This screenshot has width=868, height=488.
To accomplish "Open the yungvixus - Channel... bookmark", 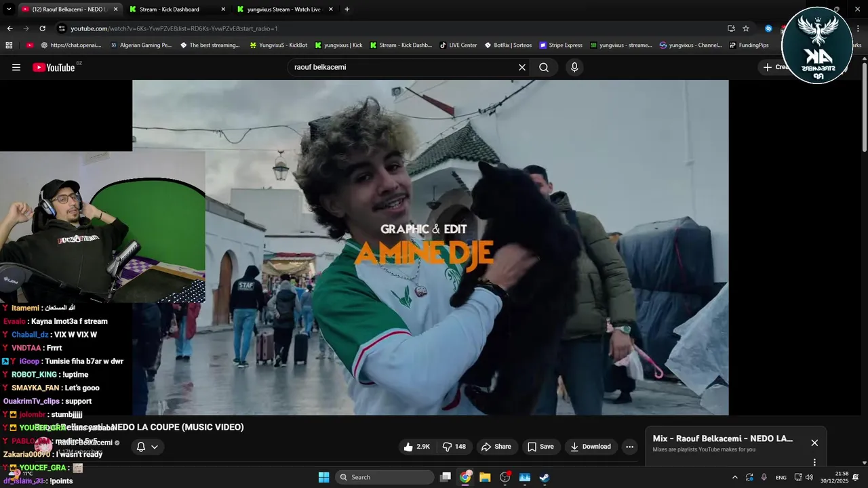I will (x=691, y=45).
